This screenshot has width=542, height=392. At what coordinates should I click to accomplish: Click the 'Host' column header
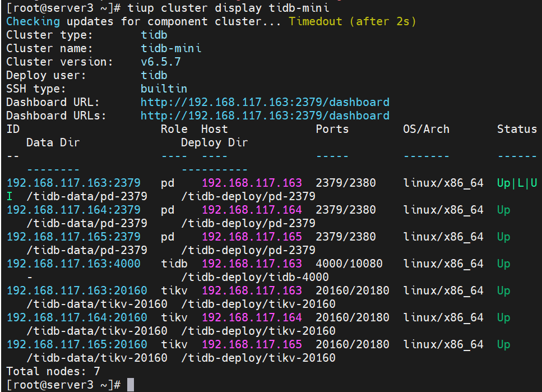click(x=214, y=129)
